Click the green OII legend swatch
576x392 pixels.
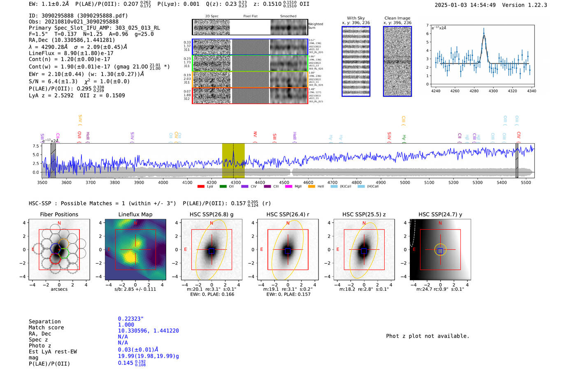pyautogui.click(x=223, y=187)
